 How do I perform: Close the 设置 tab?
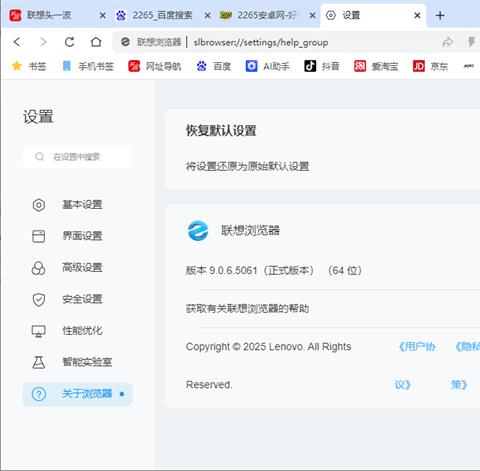[417, 15]
